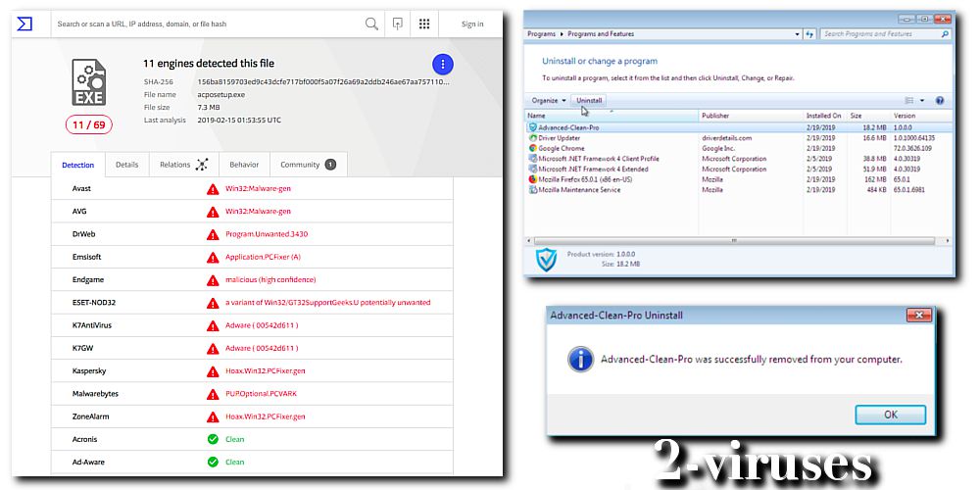980x490 pixels.
Task: Click the Relations graph icon
Action: coord(201,165)
